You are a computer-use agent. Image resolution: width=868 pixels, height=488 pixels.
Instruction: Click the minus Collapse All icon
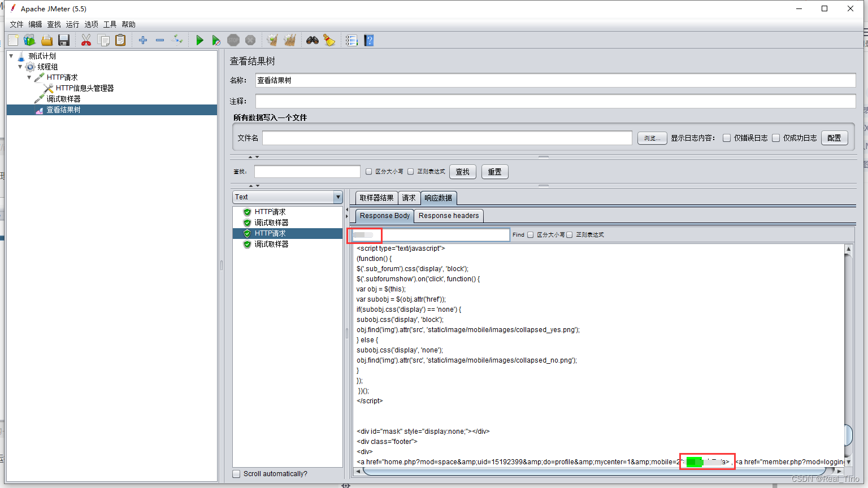tap(160, 40)
